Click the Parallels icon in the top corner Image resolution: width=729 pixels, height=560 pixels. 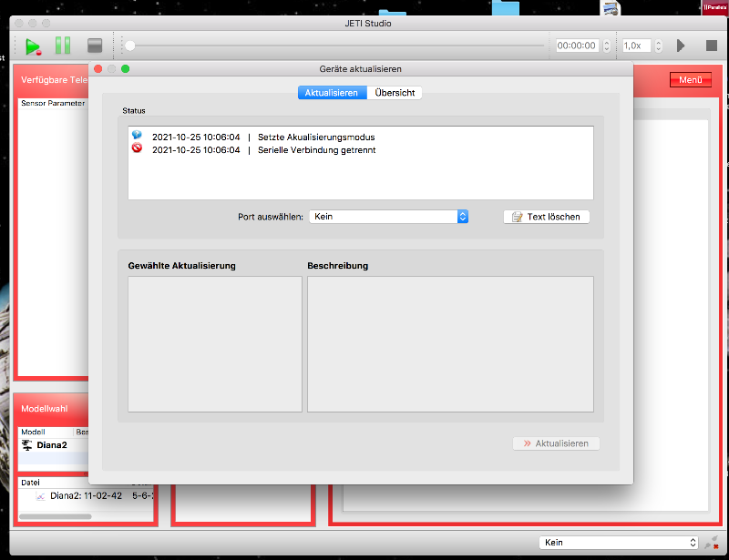[715, 7]
